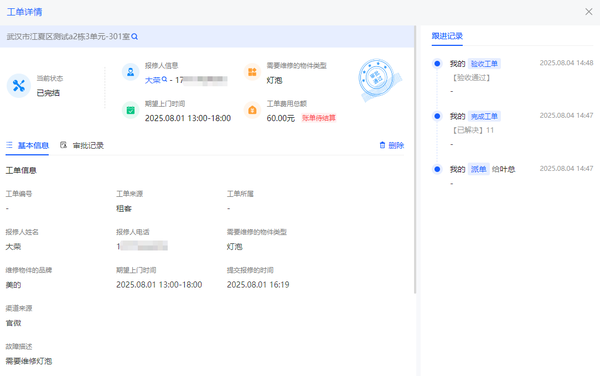Click the 派单 tag
This screenshot has width=600, height=376.
point(478,169)
